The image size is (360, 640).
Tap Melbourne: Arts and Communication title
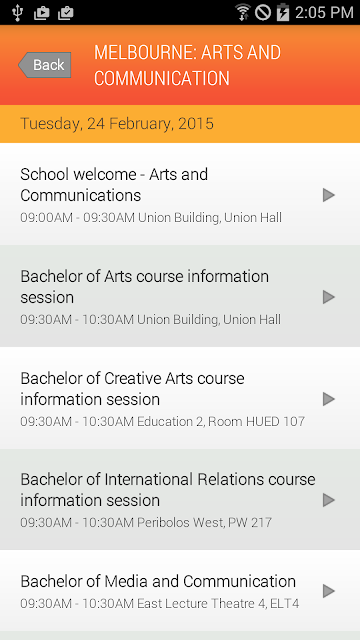(x=187, y=65)
